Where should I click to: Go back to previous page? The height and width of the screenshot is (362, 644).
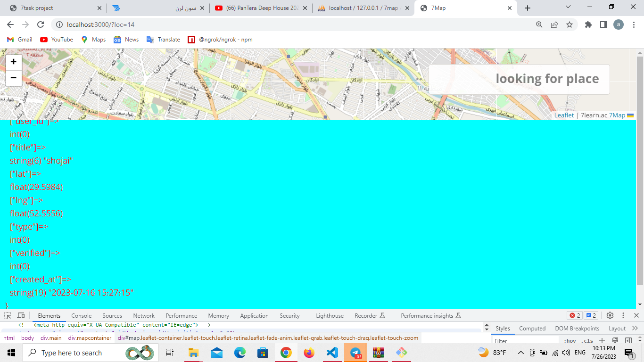10,25
